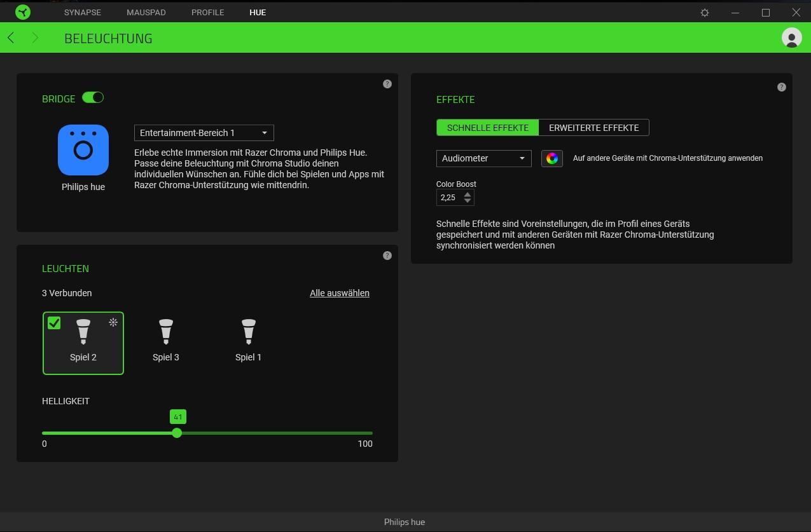This screenshot has width=811, height=532.
Task: Switch to the Hue tab
Action: click(x=258, y=13)
